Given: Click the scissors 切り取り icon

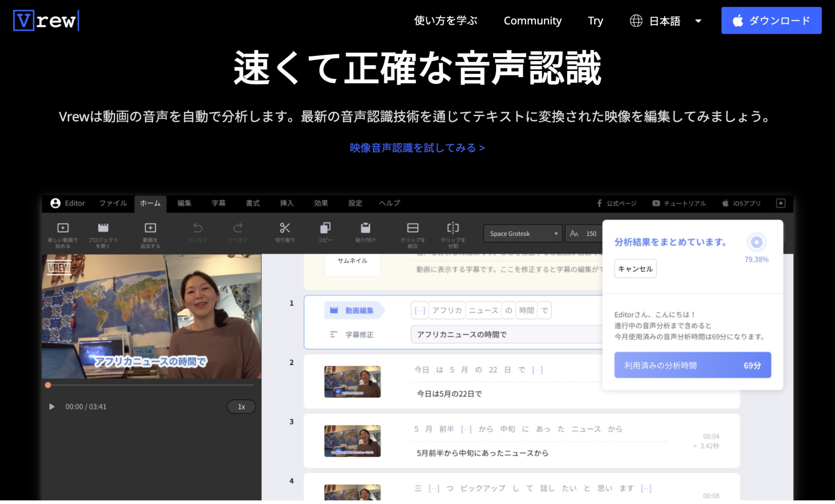Looking at the screenshot, I should click(285, 228).
